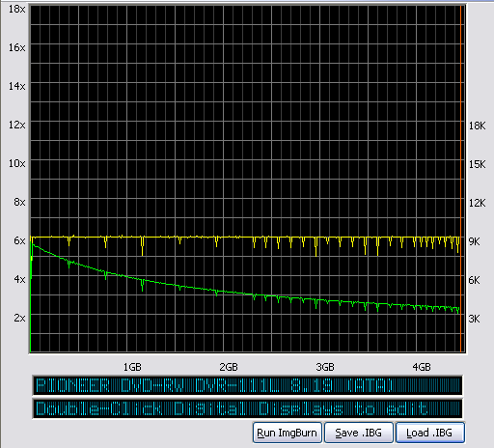Click the 12x label on speed axis
The height and width of the screenshot is (448, 494).
[x=16, y=125]
